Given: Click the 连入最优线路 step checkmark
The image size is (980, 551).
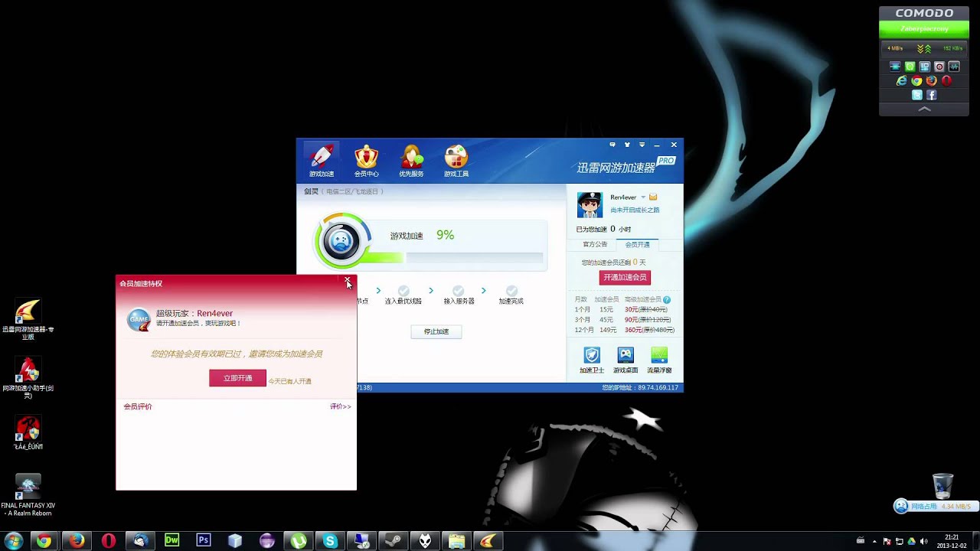Looking at the screenshot, I should (403, 291).
